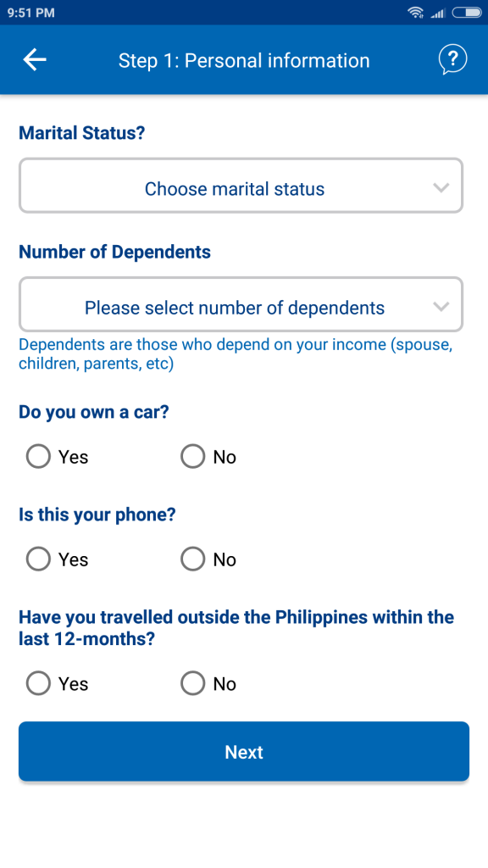Viewport: 488px width, 868px height.
Task: Tap the 9:51 PM clock
Action: tap(31, 12)
